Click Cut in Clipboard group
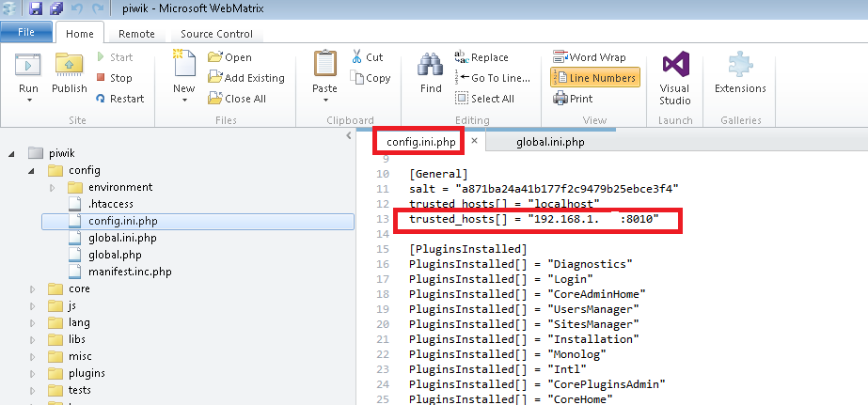The image size is (868, 405). [367, 57]
